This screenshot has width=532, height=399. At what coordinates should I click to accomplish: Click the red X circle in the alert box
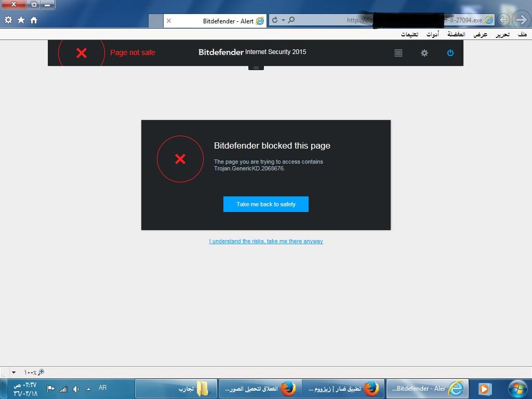(x=180, y=159)
